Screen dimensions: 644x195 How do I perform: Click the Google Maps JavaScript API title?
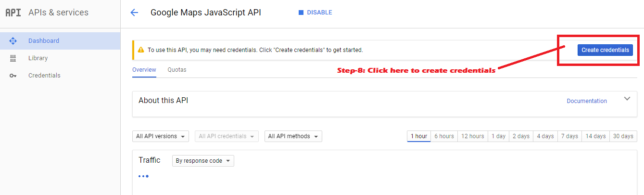pyautogui.click(x=206, y=13)
